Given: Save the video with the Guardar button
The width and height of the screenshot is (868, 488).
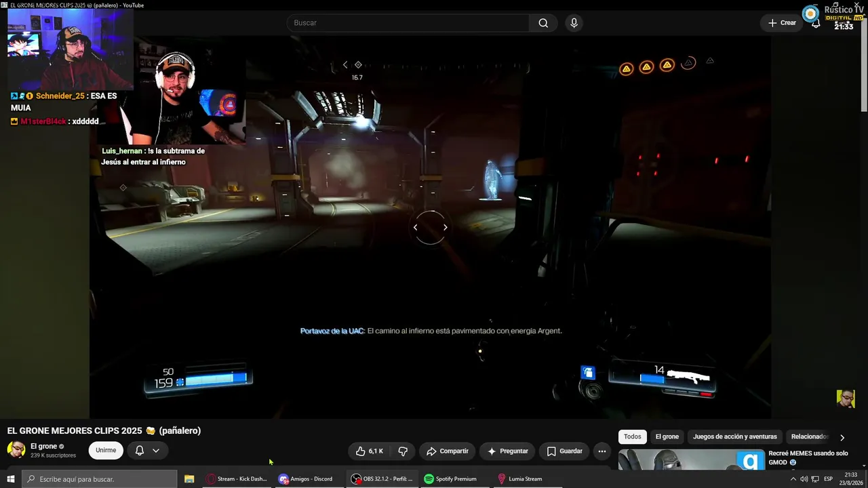Looking at the screenshot, I should (x=564, y=451).
